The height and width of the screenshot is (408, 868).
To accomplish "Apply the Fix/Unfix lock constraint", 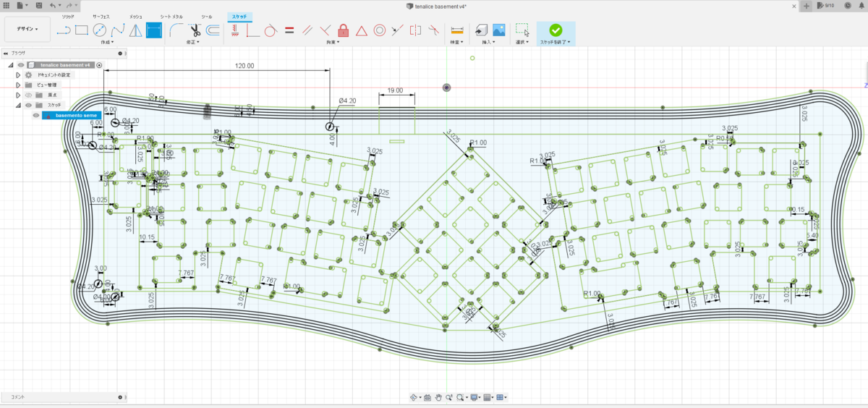I will coord(344,30).
